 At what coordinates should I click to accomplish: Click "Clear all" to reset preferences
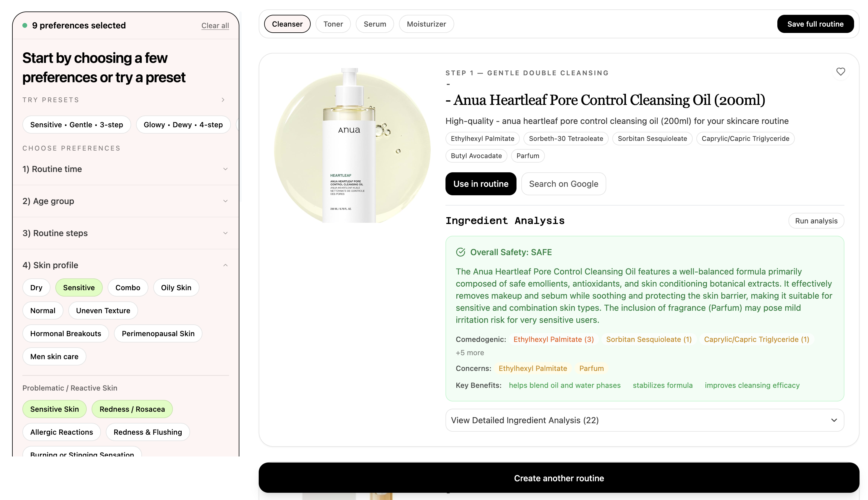point(215,25)
